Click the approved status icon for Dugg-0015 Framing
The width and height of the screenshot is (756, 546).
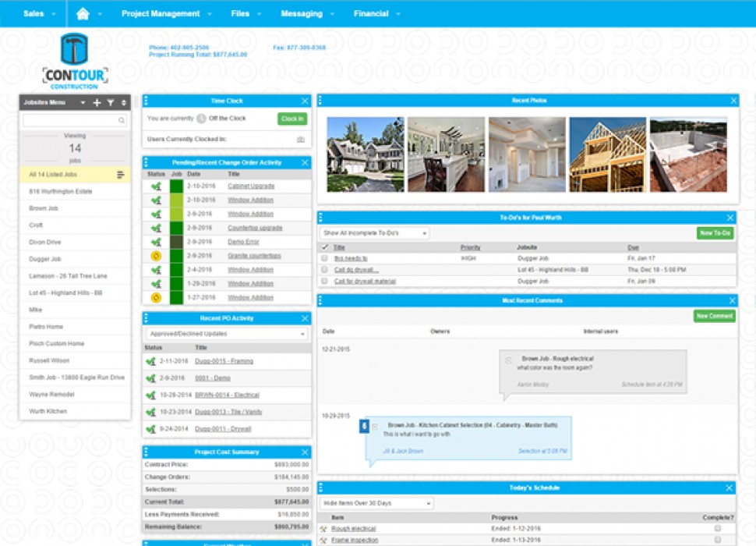click(151, 361)
